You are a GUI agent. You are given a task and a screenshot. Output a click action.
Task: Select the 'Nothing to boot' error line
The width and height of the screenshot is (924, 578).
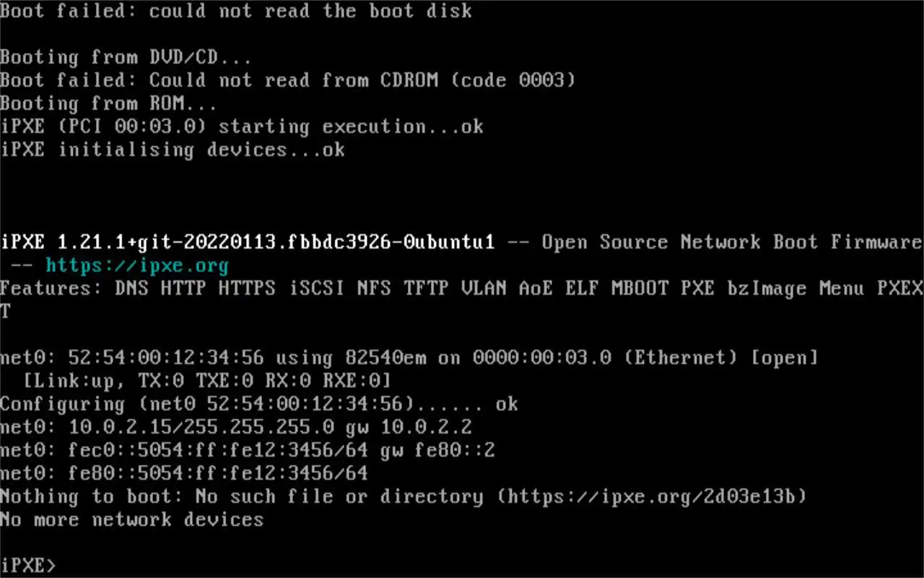404,496
